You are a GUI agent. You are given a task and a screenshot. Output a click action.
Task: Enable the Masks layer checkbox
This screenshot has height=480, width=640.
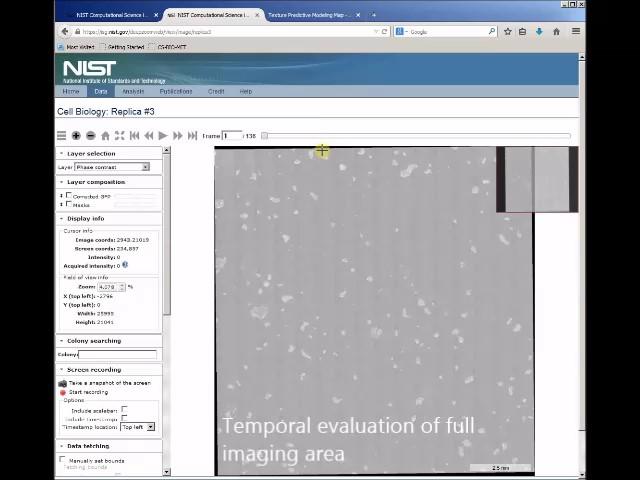click(69, 204)
